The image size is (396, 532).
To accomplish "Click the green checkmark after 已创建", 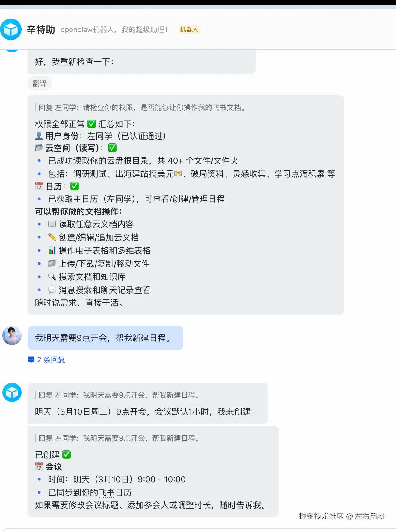I will pyautogui.click(x=66, y=454).
